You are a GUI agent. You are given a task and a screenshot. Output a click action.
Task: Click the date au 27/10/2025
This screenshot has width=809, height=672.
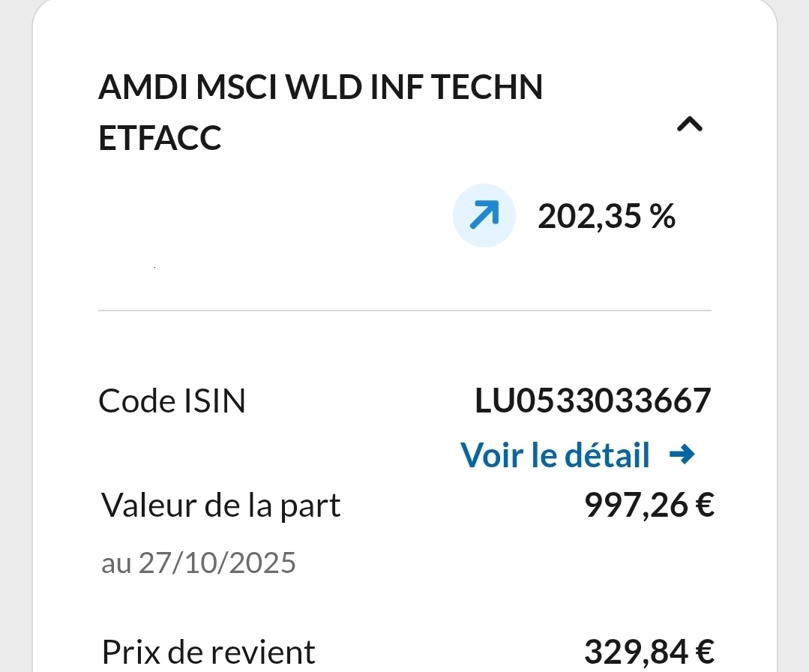click(x=198, y=562)
